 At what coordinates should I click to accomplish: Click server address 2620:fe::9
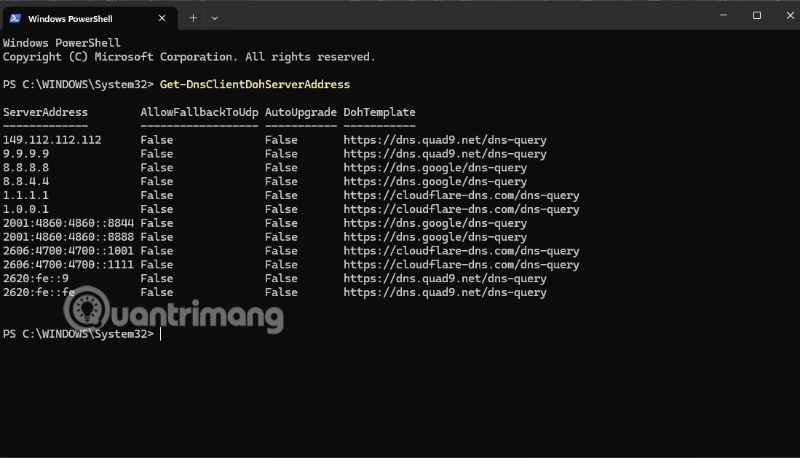pos(36,278)
